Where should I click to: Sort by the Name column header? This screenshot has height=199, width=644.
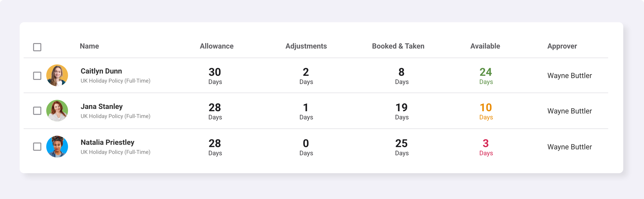point(89,46)
